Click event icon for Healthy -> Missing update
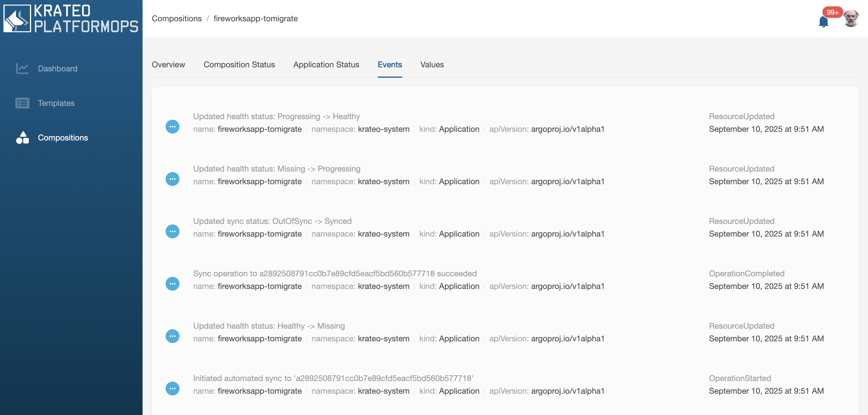Image resolution: width=868 pixels, height=415 pixels. pyautogui.click(x=172, y=336)
